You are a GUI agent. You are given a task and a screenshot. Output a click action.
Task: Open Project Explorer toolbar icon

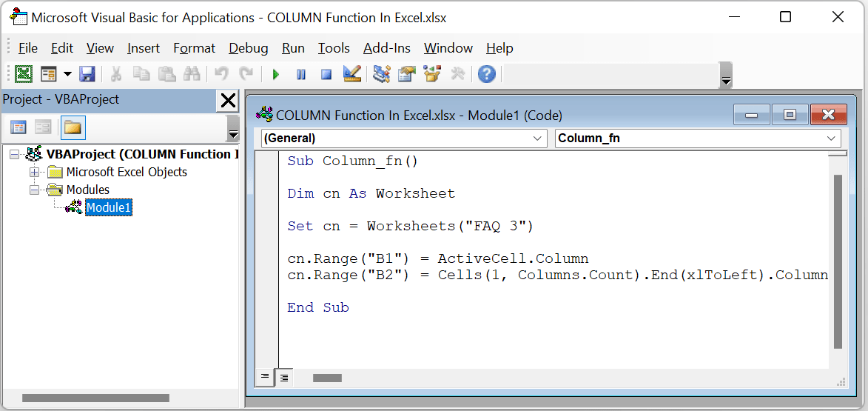(381, 73)
